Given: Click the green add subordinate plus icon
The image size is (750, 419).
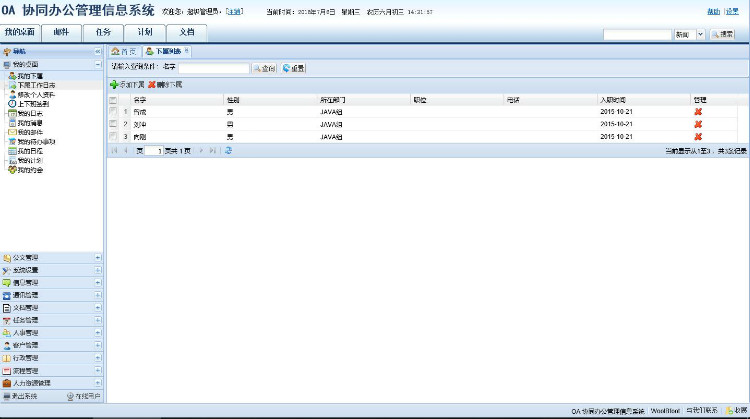Looking at the screenshot, I should (x=114, y=85).
